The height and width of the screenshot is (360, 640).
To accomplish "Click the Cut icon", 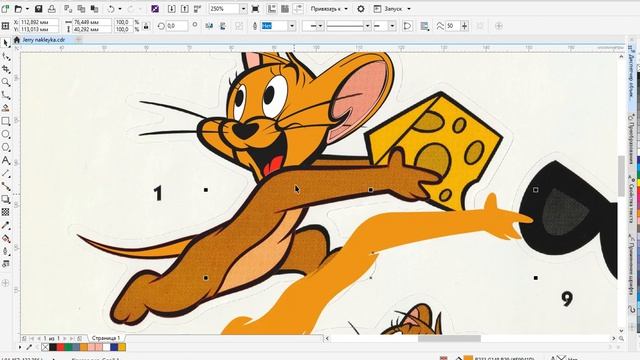I will click(68, 9).
